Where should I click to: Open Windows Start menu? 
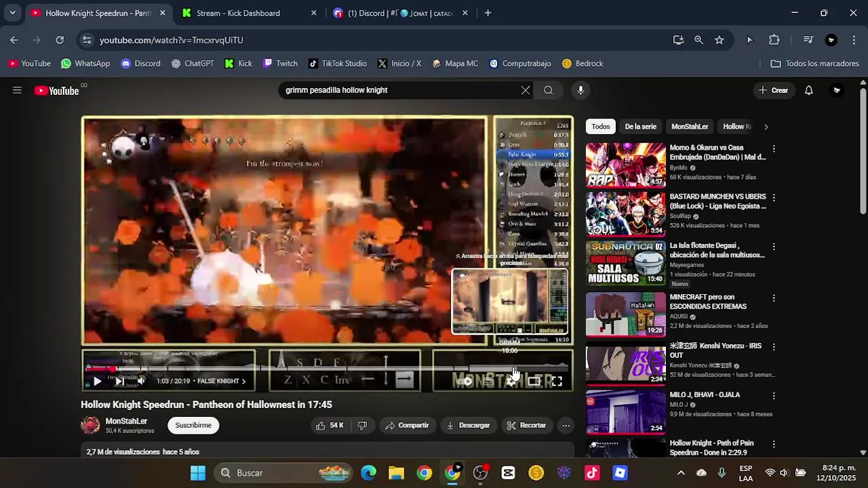[198, 473]
